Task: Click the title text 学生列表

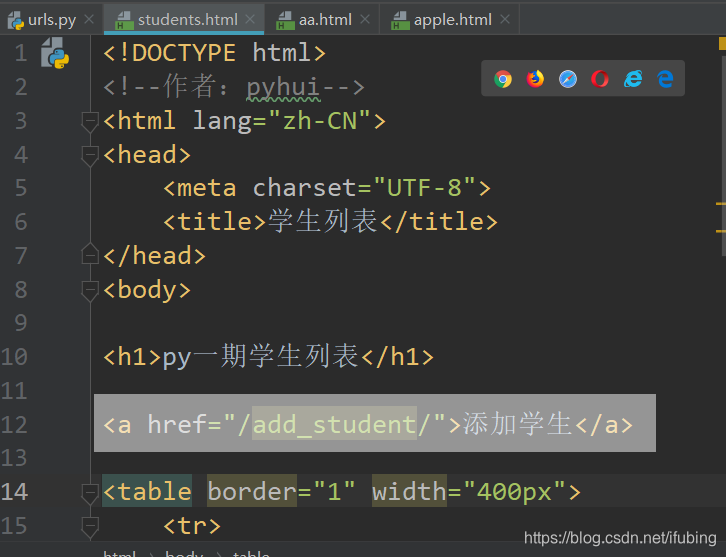Action: coord(323,221)
